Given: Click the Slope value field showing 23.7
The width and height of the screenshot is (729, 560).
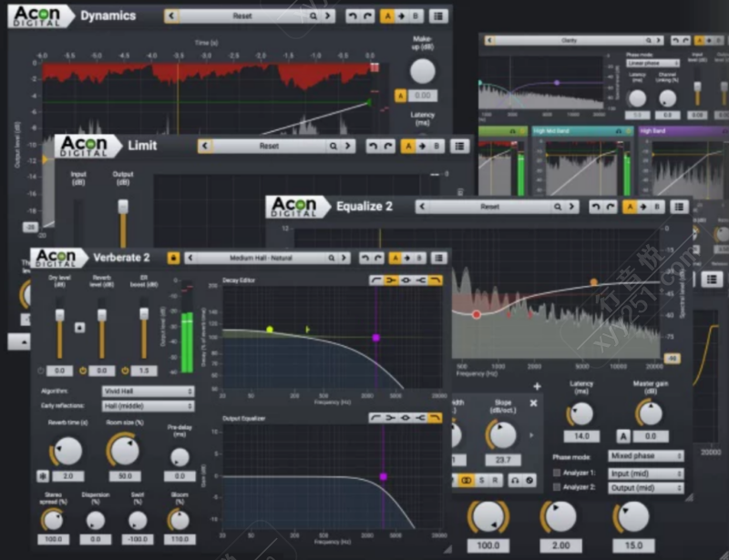Looking at the screenshot, I should pos(503,460).
